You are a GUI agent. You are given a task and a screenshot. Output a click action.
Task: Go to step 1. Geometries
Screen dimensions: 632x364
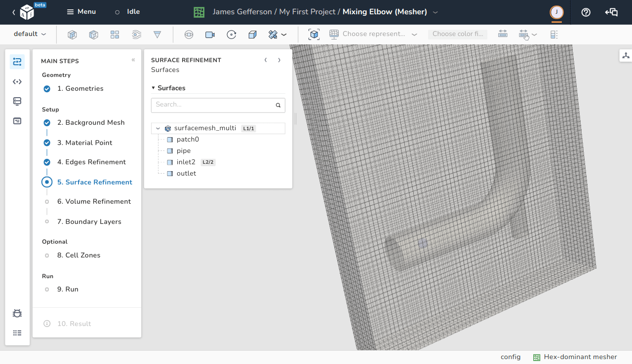click(x=80, y=89)
